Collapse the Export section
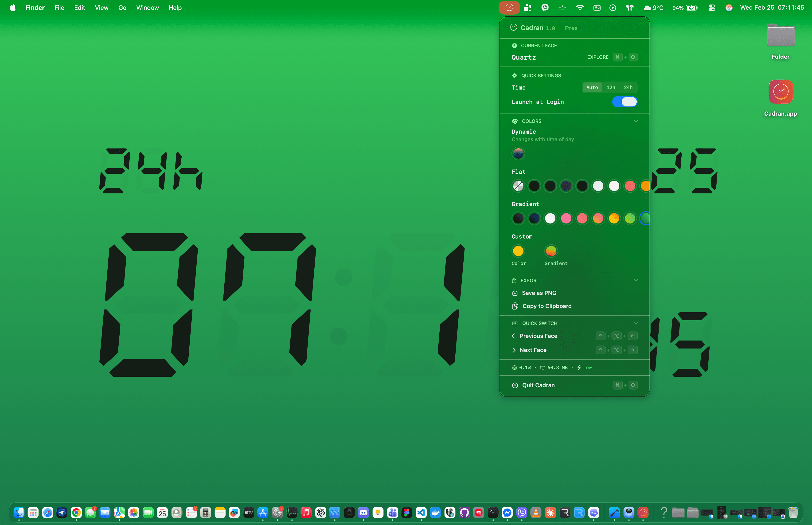The width and height of the screenshot is (812, 525). [636, 280]
